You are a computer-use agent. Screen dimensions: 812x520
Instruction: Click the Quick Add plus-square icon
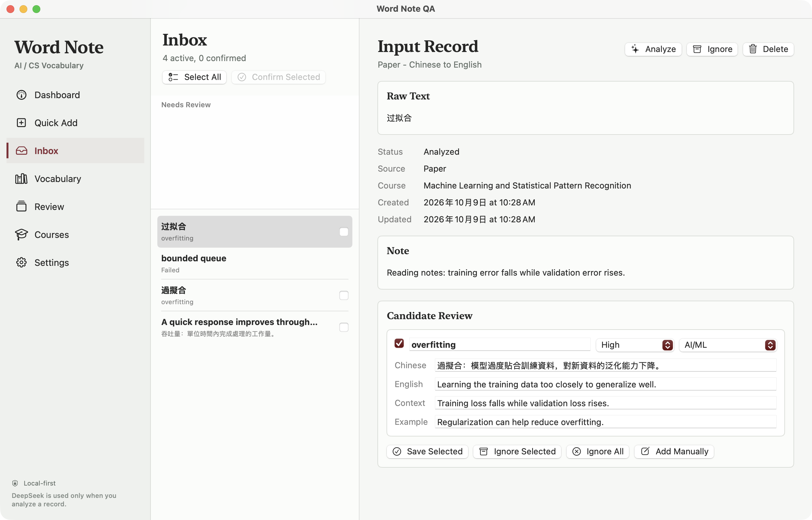21,123
